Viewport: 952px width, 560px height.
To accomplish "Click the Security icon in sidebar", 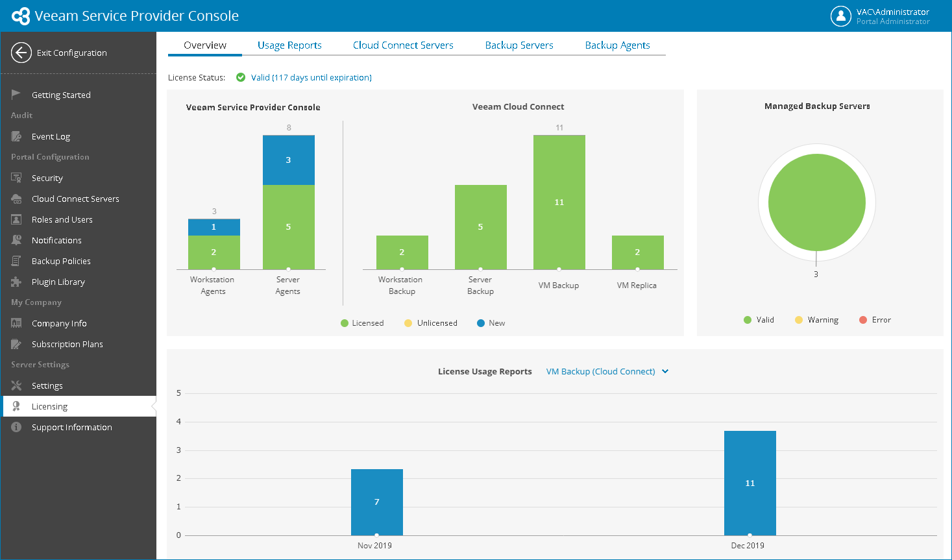I will pos(16,178).
